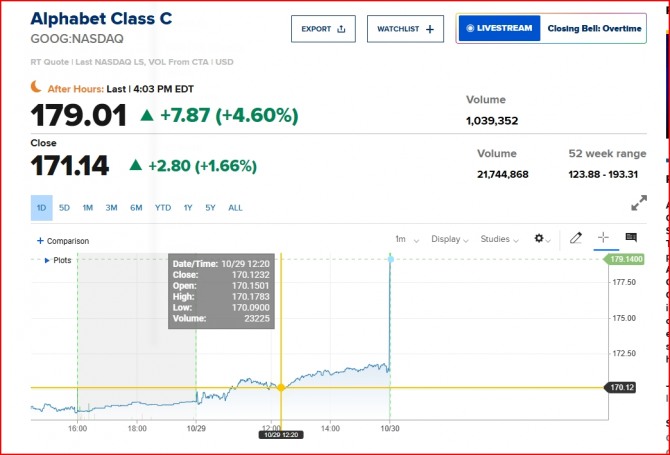Viewport: 670px width, 455px height.
Task: Click the 179.14 current price label
Action: click(x=624, y=260)
